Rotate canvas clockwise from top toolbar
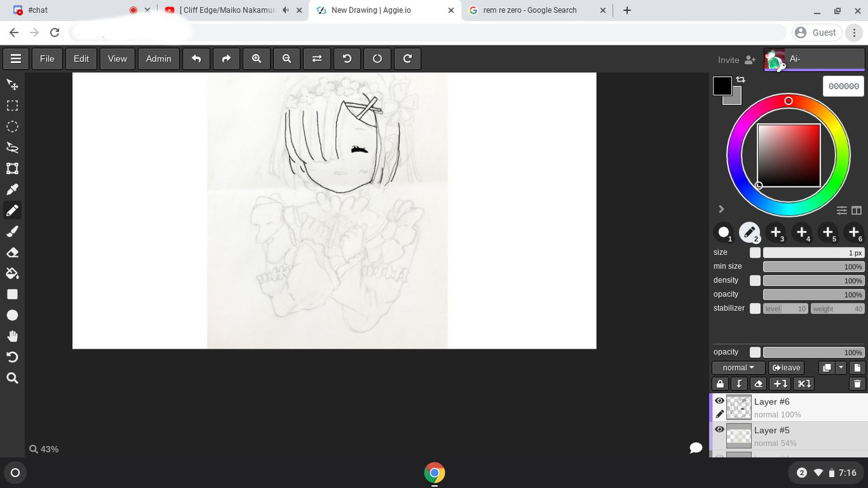868x488 pixels. 408,59
